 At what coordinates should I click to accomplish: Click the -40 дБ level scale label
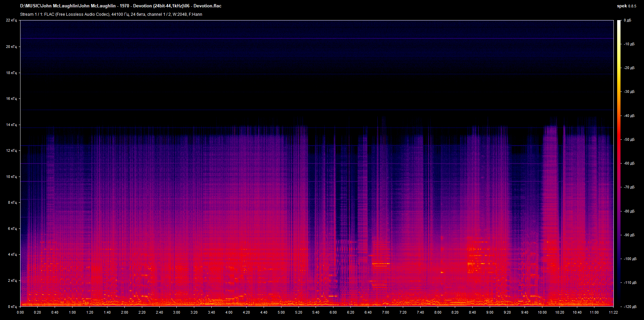coord(629,116)
